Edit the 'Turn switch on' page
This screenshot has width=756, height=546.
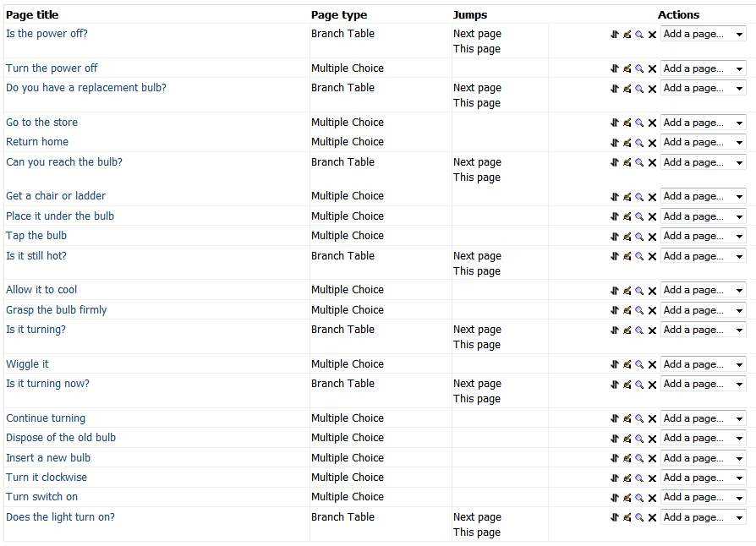click(x=627, y=498)
